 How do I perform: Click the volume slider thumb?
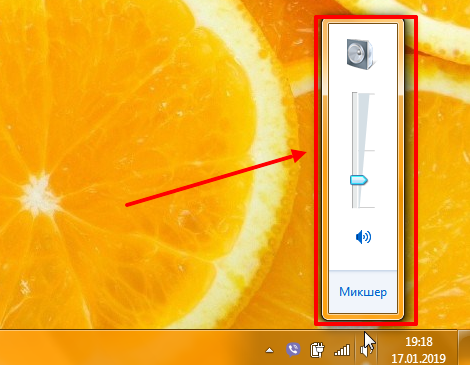click(359, 180)
